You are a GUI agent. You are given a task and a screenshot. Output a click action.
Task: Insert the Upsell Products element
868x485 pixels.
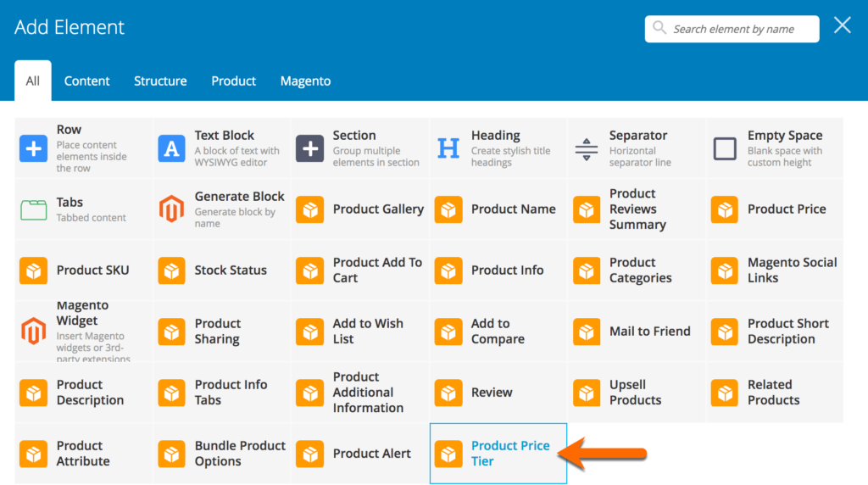637,393
